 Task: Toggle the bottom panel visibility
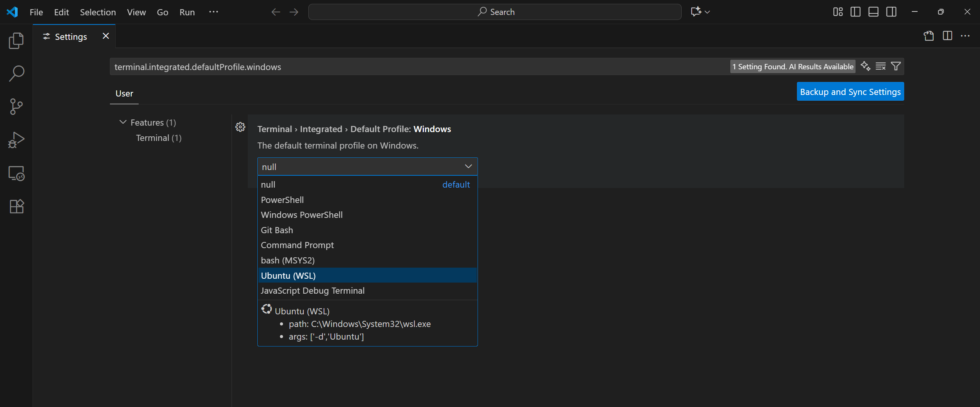[873, 12]
